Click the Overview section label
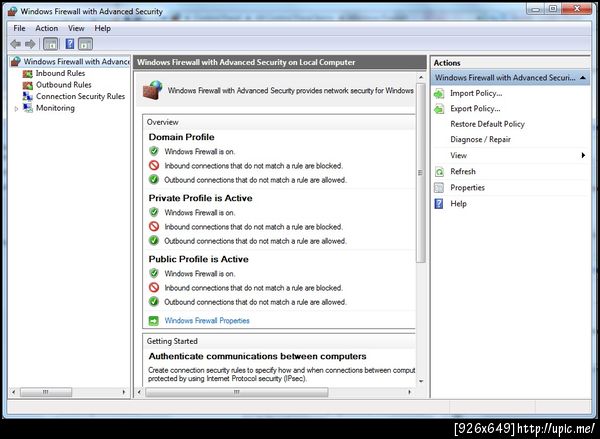This screenshot has width=600, height=439. point(163,122)
